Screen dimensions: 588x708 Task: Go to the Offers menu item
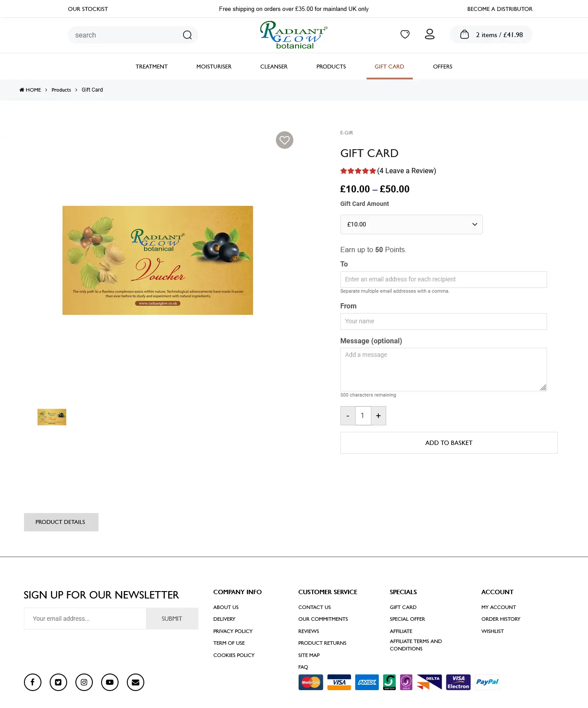[442, 67]
